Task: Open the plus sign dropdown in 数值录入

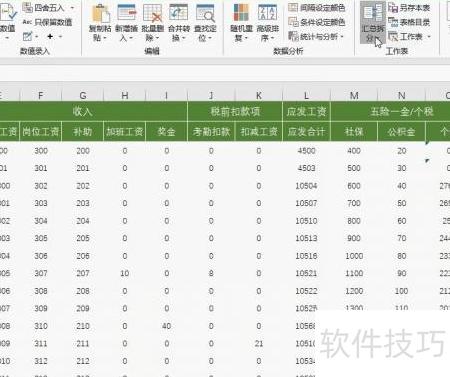Action: (x=60, y=36)
